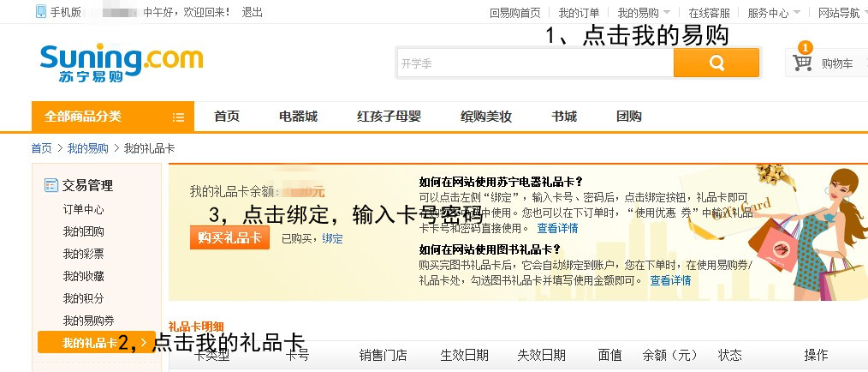This screenshot has width=868, height=372.
Task: Click inside the 开学季 search field
Action: tap(535, 63)
